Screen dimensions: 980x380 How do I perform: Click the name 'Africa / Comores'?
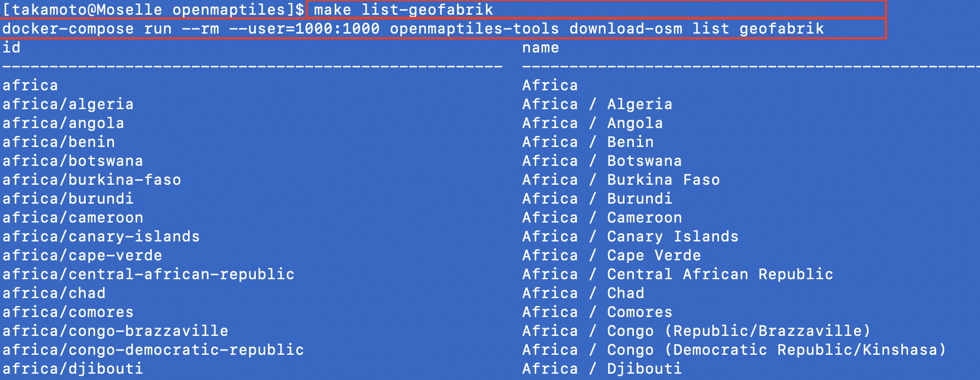[597, 312]
